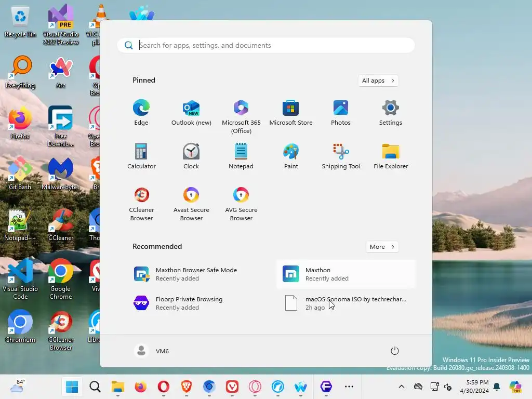Select the Everything desktop shortcut
Viewport: 532px width, 399px height.
[20, 72]
